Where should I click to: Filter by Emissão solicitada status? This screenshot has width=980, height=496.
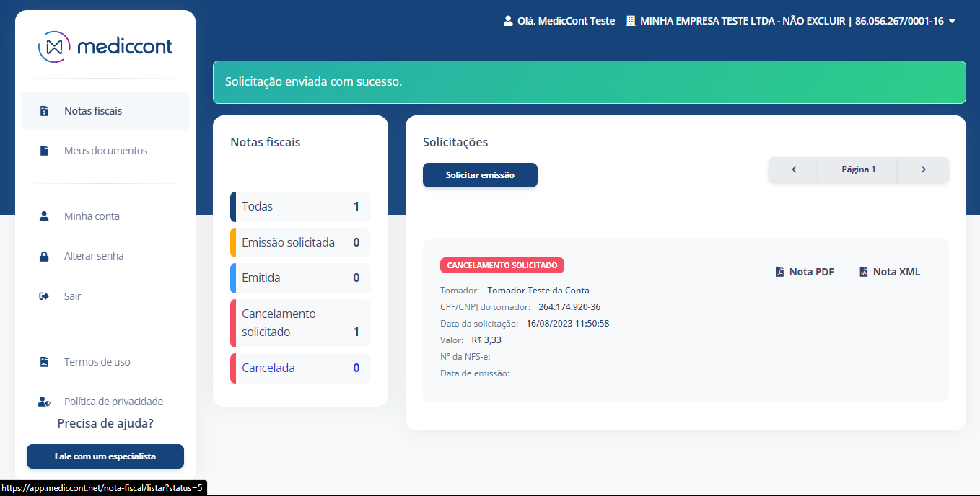(300, 242)
